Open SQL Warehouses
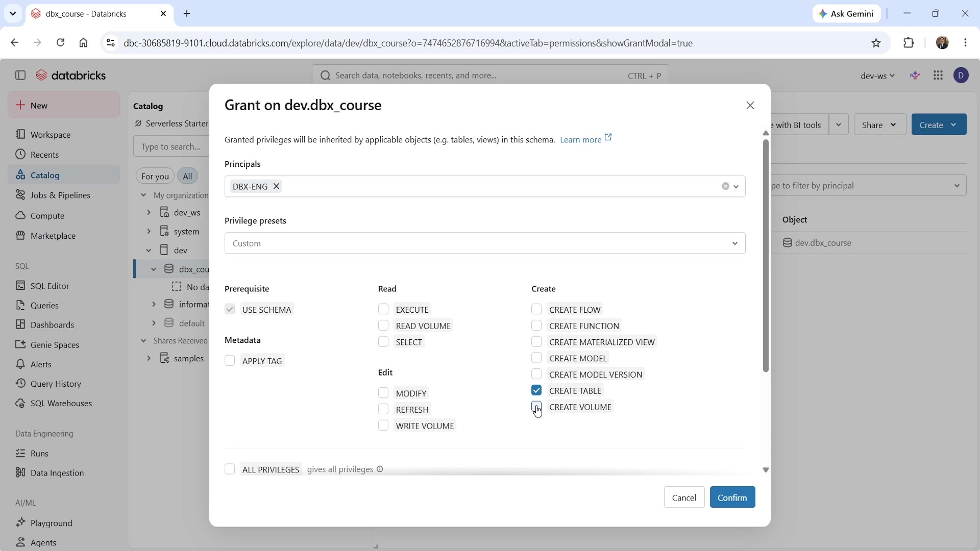Screen dimensions: 980x551 64,403
